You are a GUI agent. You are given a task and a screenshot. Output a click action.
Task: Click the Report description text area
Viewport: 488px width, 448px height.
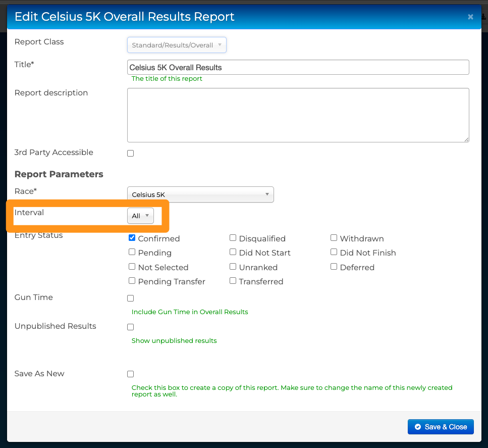click(298, 115)
